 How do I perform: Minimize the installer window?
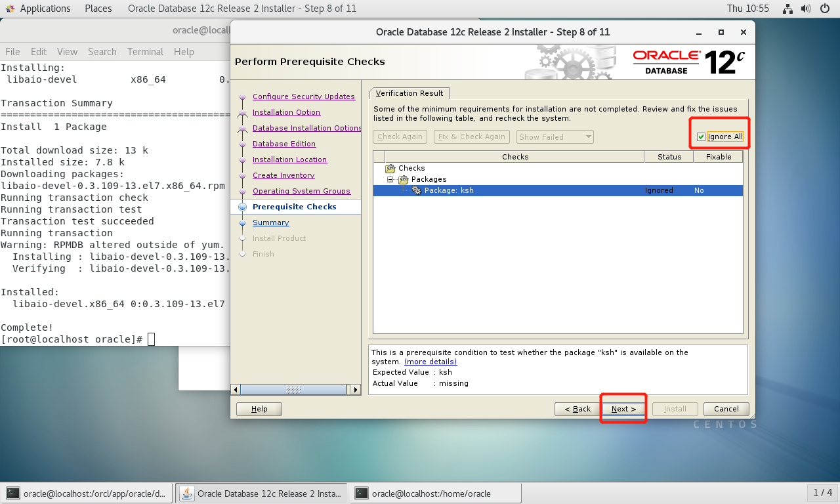point(700,31)
